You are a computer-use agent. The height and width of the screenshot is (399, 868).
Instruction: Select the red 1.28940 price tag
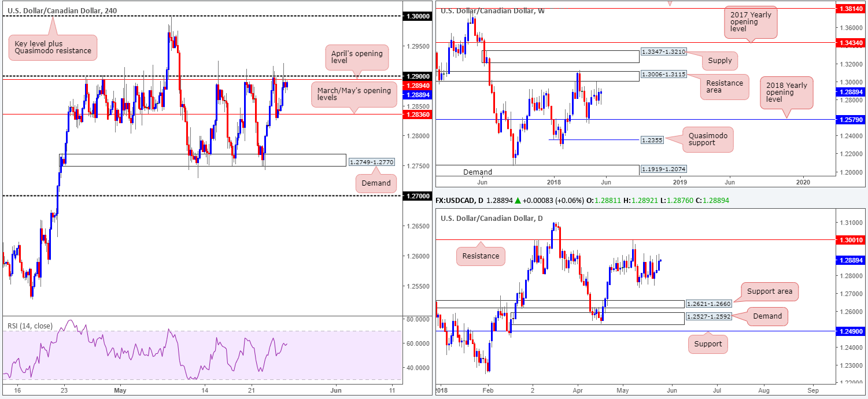418,86
